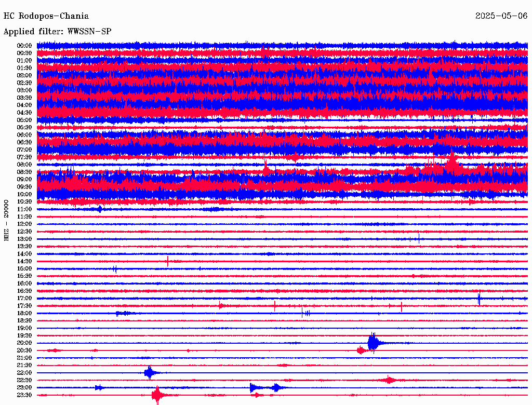Select the 12:30 time label

coord(24,232)
